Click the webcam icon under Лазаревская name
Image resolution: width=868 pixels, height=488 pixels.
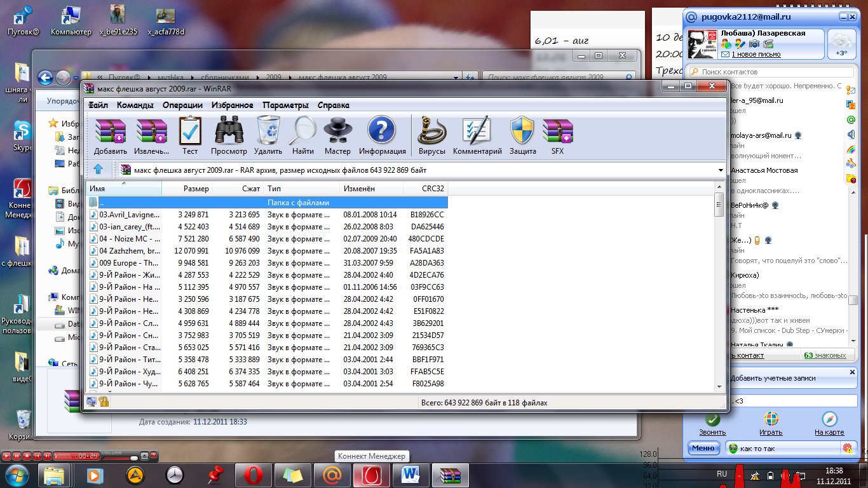[768, 44]
